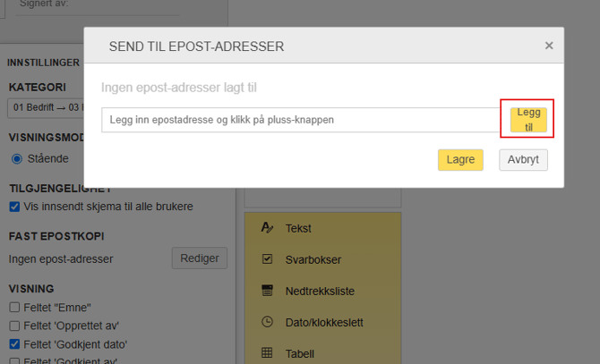The width and height of the screenshot is (600, 364).
Task: Open Rediger for fast epostkopi
Action: (199, 258)
